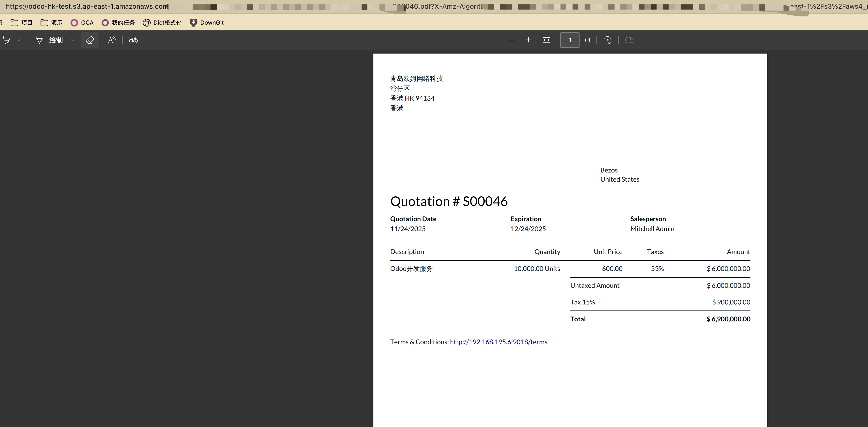Activate the eraser tool

pos(90,40)
